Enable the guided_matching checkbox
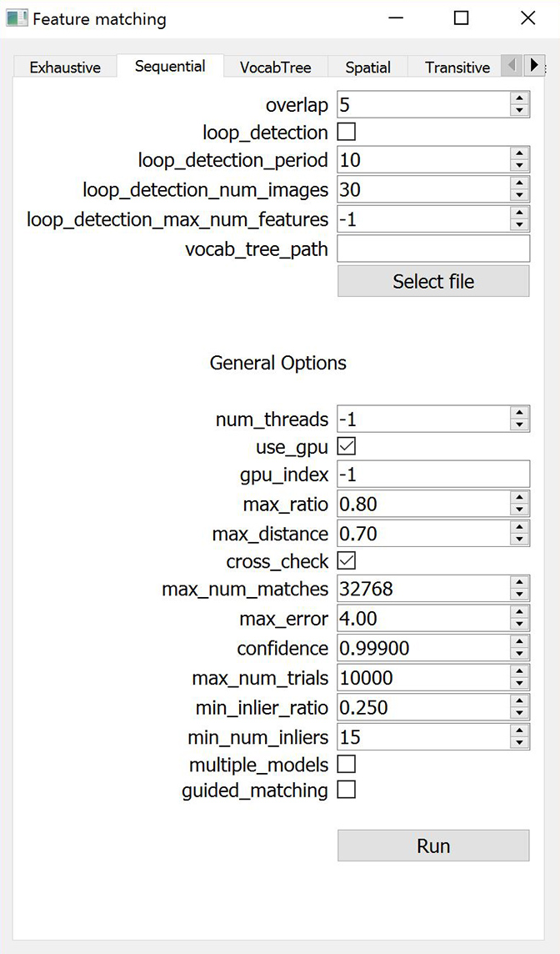 point(346,790)
